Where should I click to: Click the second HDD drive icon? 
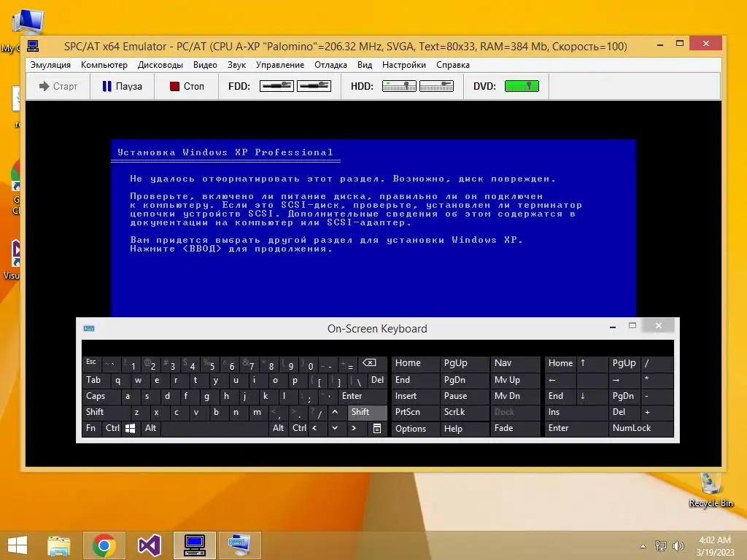pos(436,86)
